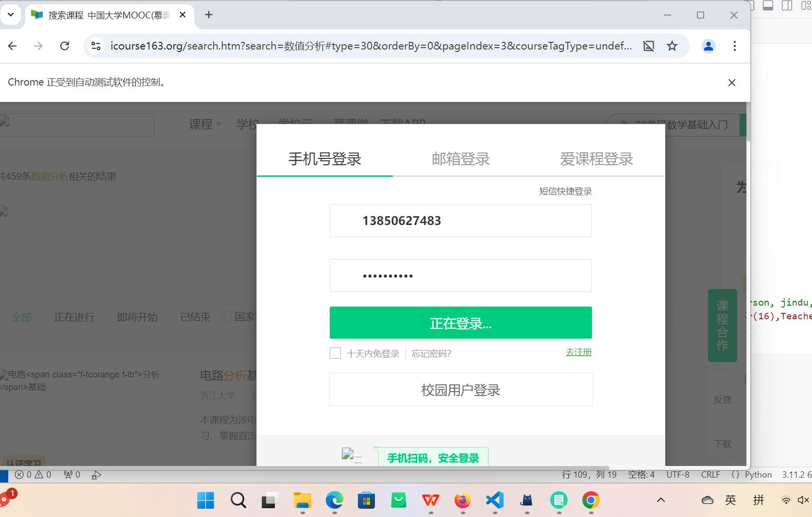Click the CRLF line ending status entry

point(710,475)
